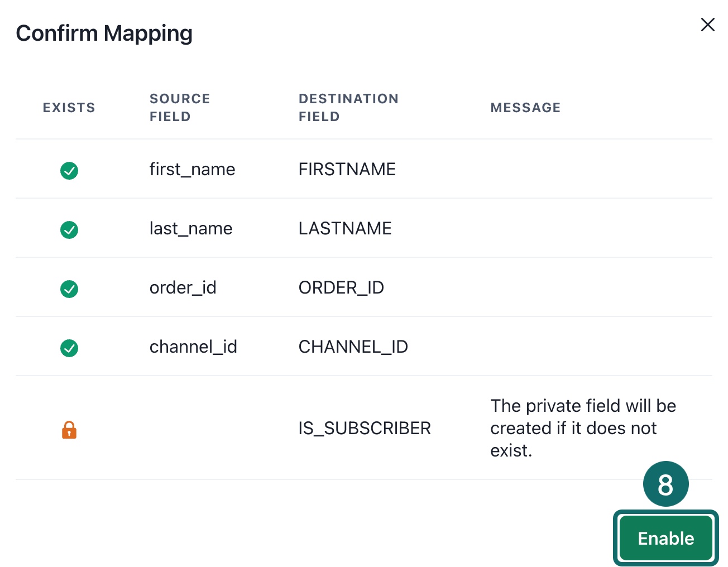
Task: Click the MESSAGE column header
Action: 525,108
